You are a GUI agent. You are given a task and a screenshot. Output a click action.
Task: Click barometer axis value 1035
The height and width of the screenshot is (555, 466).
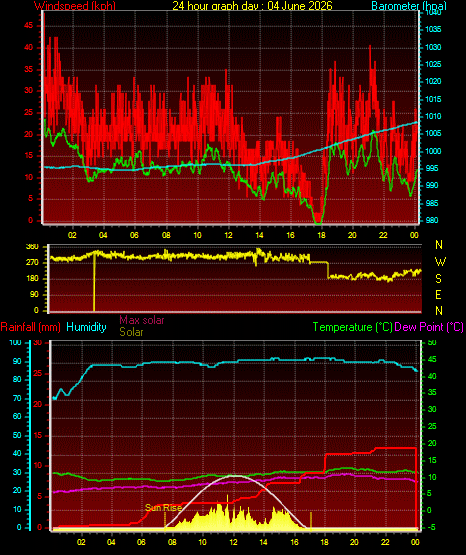click(433, 29)
